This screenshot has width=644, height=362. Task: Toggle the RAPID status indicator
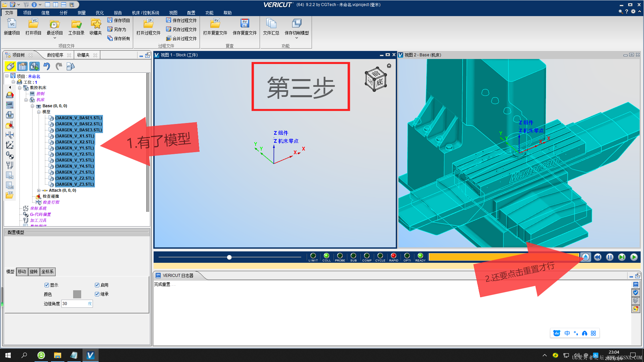393,256
